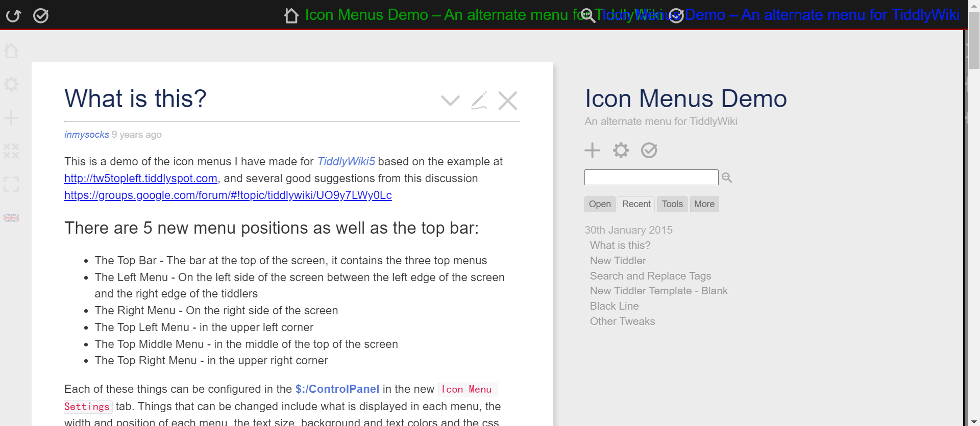The width and height of the screenshot is (980, 426).
Task: Click scrollbar down arrow at bottom right
Action: (x=974, y=421)
